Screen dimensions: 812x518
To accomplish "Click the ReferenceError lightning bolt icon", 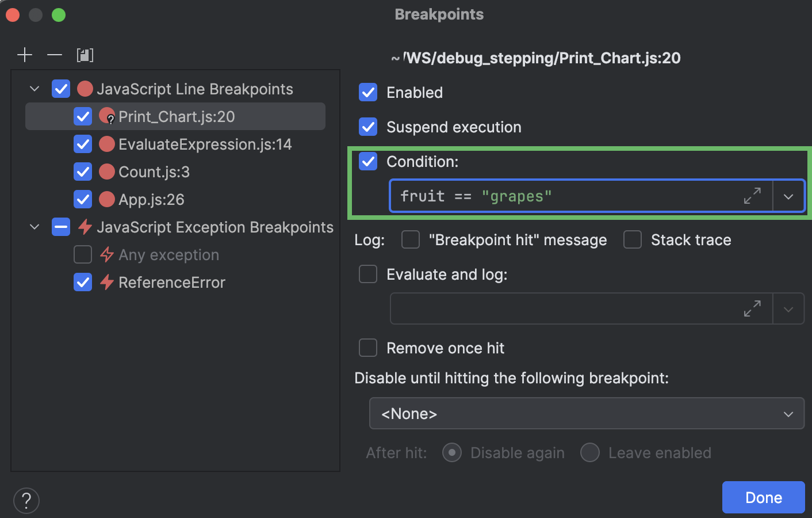I will point(107,282).
